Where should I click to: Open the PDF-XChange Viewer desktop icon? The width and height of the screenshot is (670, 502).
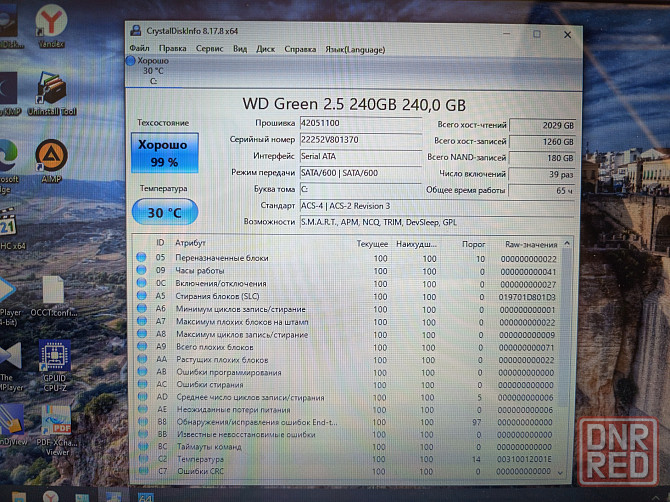coord(57,431)
